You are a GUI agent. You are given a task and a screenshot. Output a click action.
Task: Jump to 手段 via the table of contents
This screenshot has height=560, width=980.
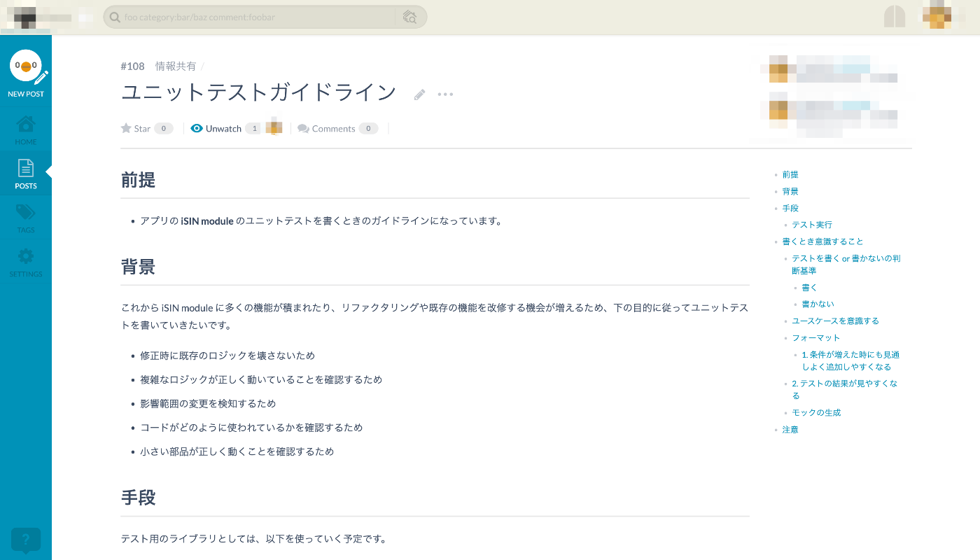click(790, 207)
